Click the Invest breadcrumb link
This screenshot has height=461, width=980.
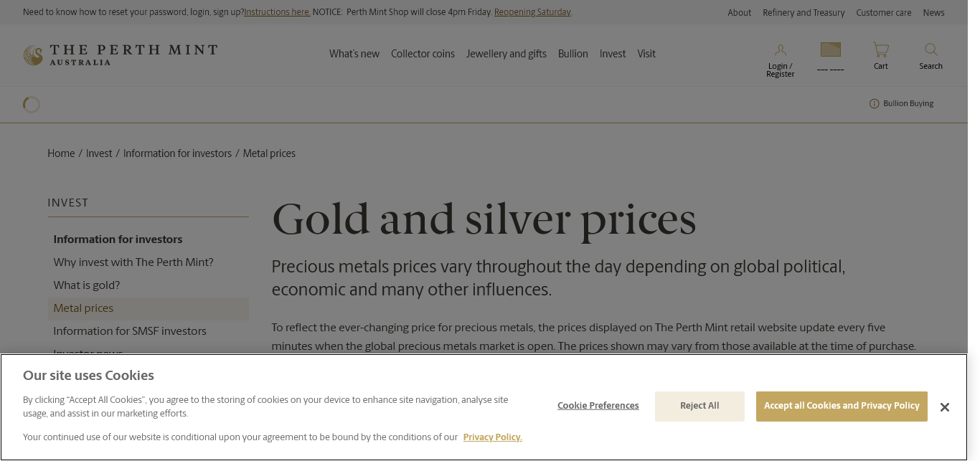tap(99, 153)
